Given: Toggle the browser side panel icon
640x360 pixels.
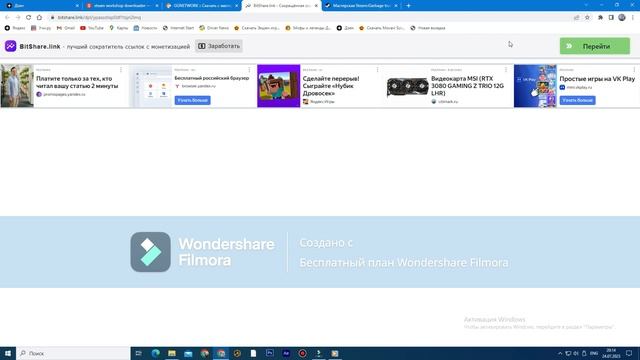Looking at the screenshot, I should tap(611, 18).
